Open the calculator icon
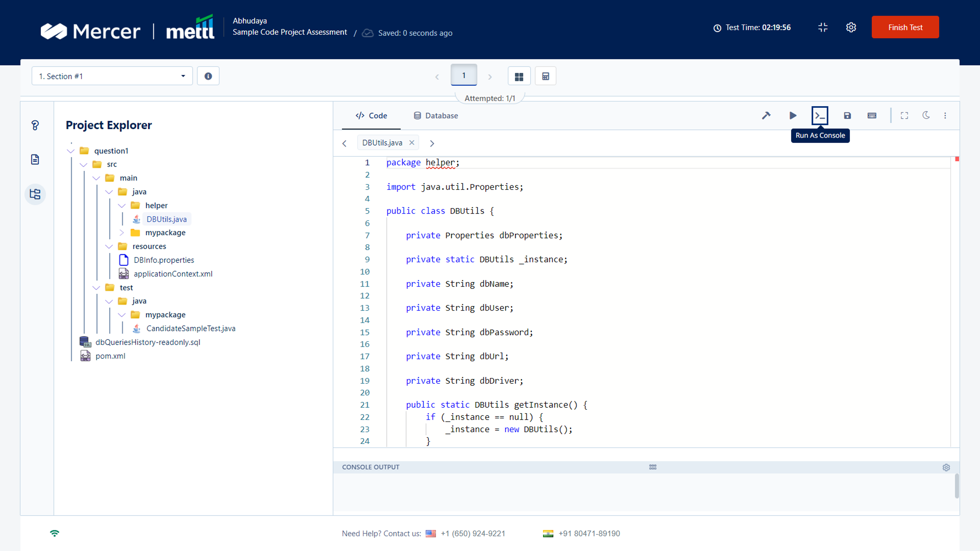The width and height of the screenshot is (980, 551). pos(545,76)
